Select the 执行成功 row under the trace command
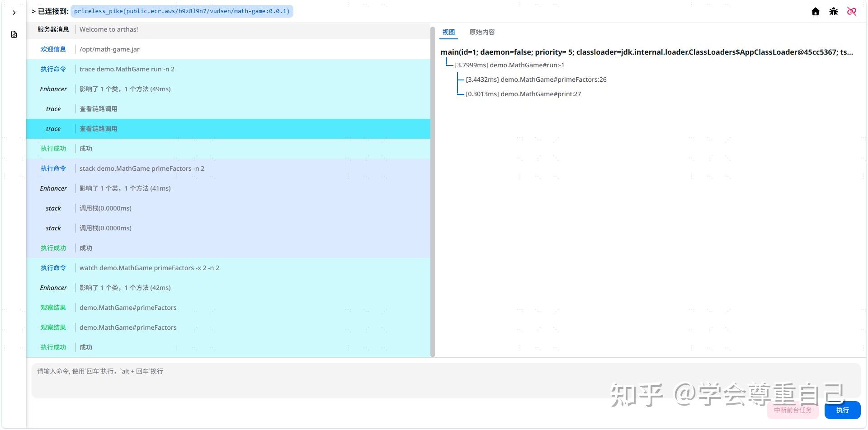Image resolution: width=868 pixels, height=430 pixels. pos(228,149)
